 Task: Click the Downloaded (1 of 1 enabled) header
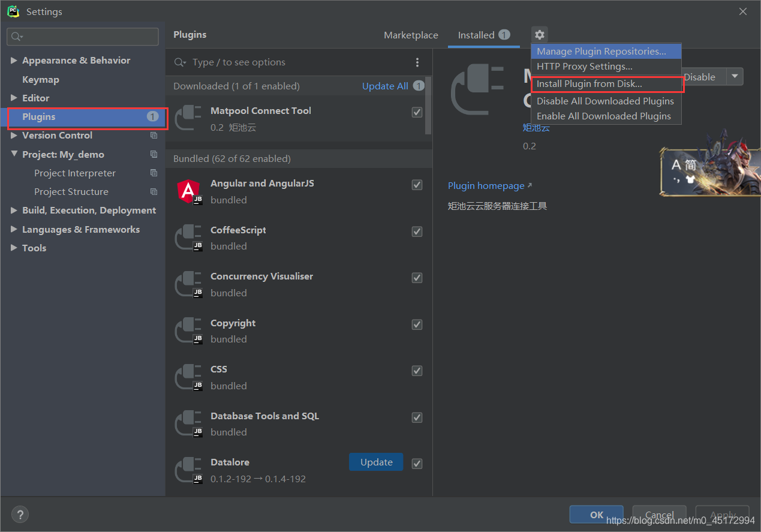(x=236, y=86)
